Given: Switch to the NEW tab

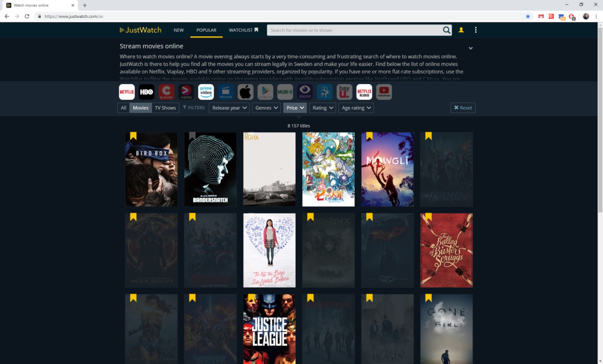Looking at the screenshot, I should [178, 30].
